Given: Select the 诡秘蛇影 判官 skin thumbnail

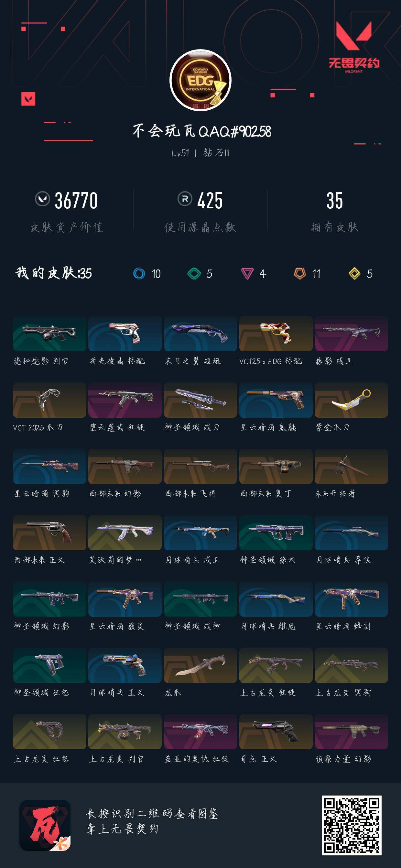Looking at the screenshot, I should click(49, 334).
